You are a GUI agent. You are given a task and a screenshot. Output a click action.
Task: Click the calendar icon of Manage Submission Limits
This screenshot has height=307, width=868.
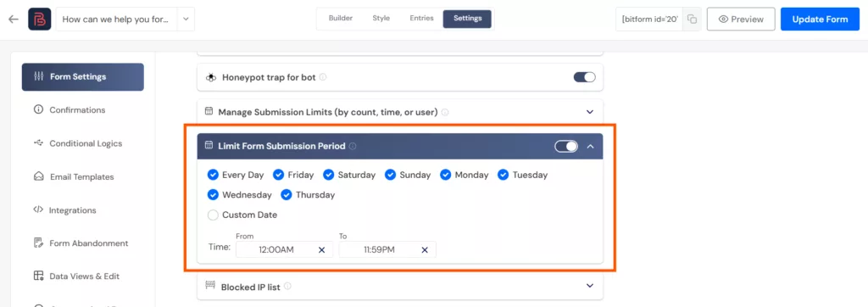point(209,111)
